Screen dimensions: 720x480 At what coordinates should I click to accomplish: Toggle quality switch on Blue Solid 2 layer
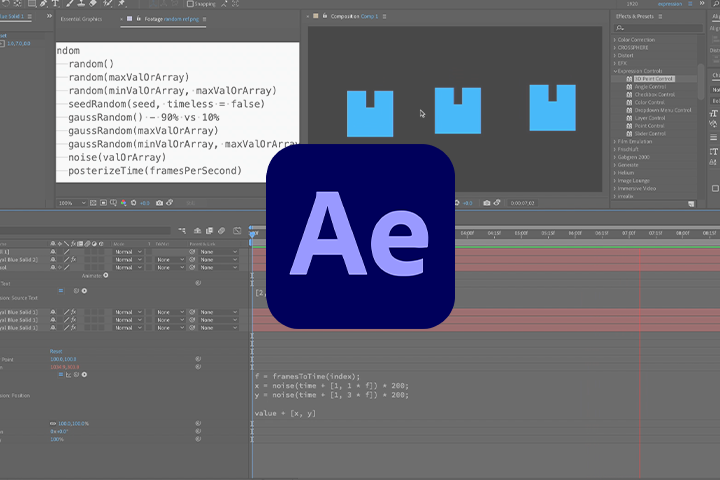(67, 260)
